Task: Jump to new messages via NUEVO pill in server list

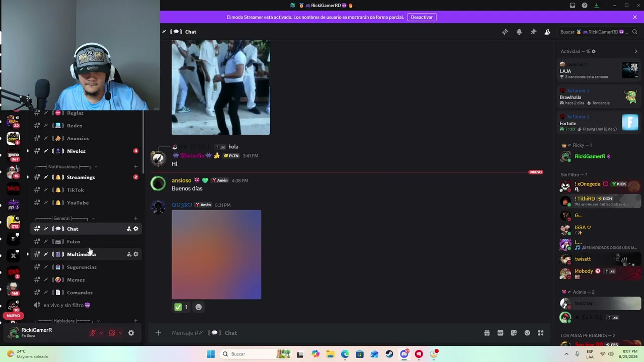Action: click(x=14, y=316)
